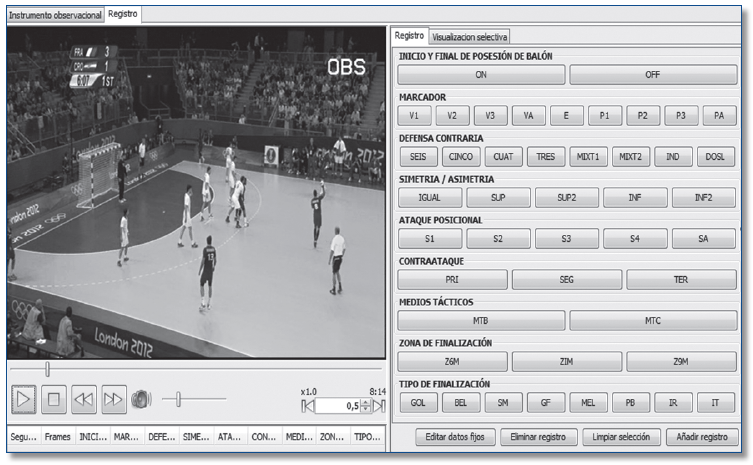Click the rewind double-arrow button

pyautogui.click(x=85, y=399)
